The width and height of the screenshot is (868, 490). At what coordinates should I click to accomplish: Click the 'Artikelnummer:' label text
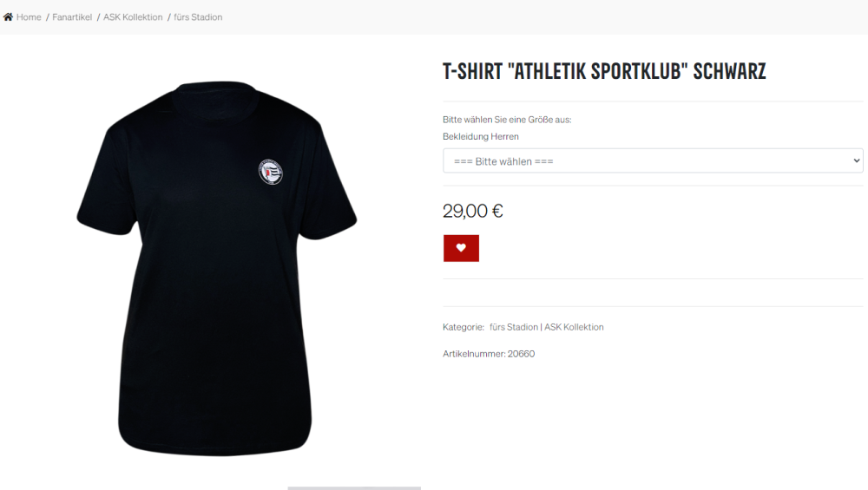click(x=474, y=353)
